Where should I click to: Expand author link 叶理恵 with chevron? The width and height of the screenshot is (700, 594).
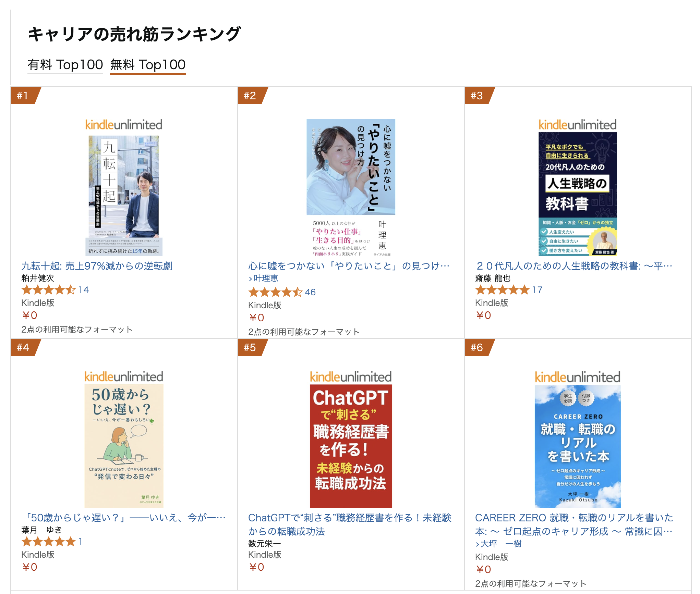tap(263, 278)
